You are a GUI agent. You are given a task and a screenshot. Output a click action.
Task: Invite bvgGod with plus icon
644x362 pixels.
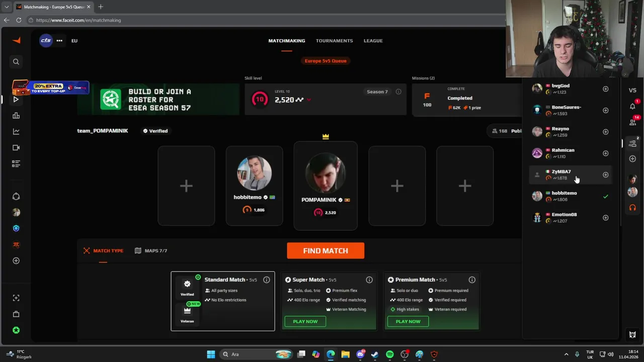pos(606,89)
